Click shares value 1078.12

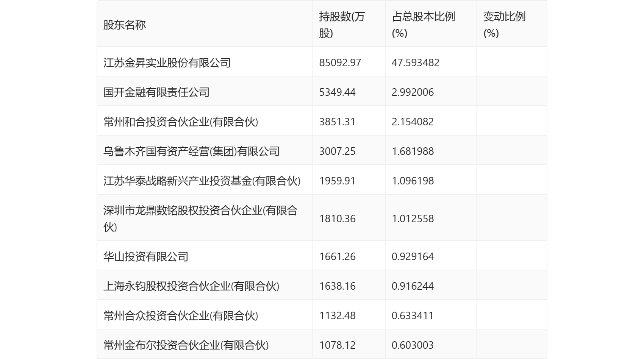(338, 345)
